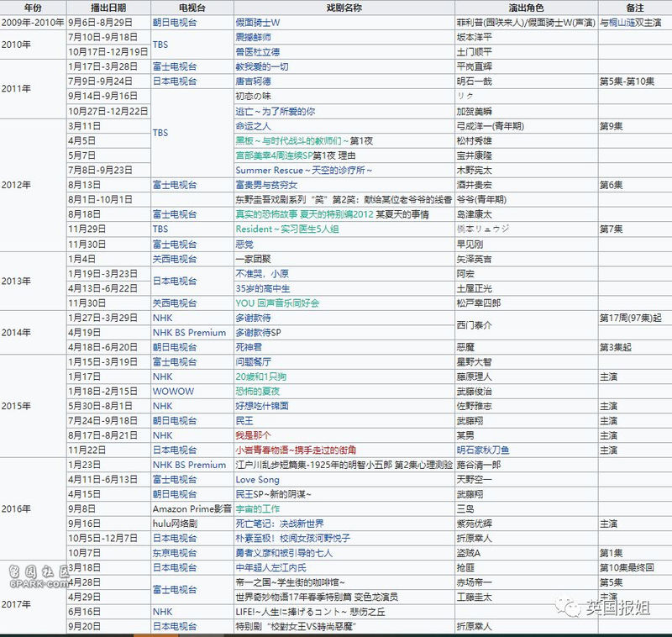Open the red 我是那个 link
This screenshot has width=672, height=637.
pos(254,435)
